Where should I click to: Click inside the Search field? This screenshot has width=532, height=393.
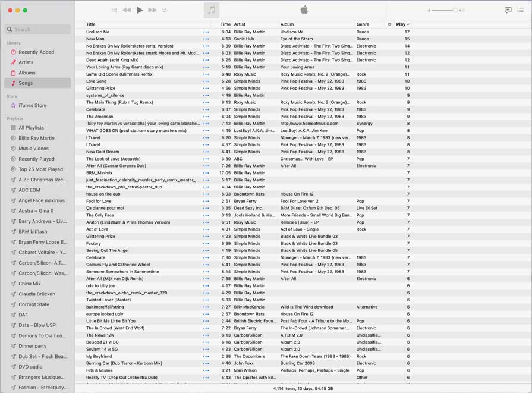(x=36, y=29)
